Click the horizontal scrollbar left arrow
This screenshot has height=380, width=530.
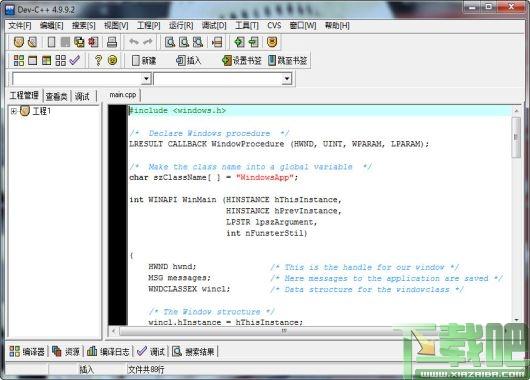pyautogui.click(x=114, y=331)
